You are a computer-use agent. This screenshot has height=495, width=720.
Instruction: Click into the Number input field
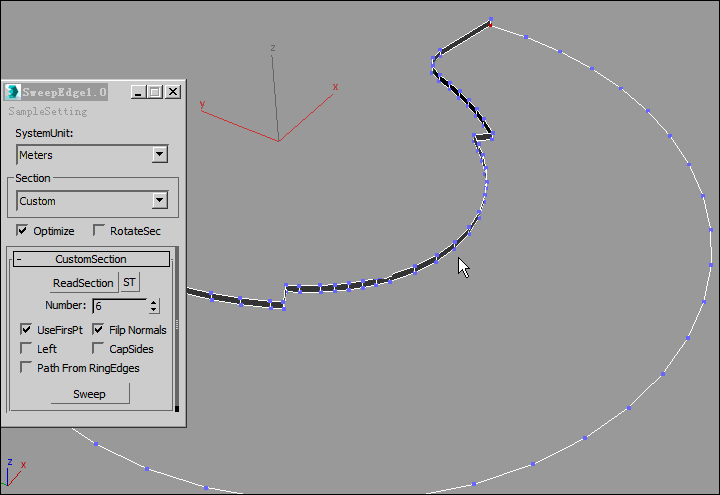pyautogui.click(x=120, y=306)
